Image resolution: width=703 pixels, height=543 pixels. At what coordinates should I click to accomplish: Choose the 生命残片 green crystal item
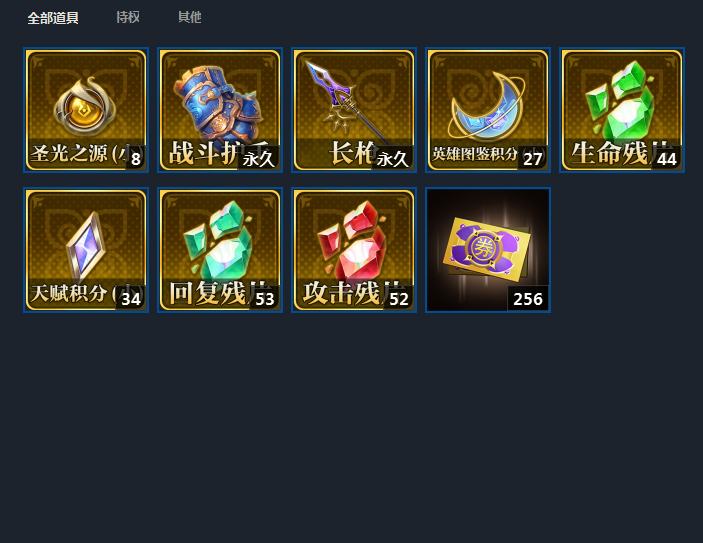click(x=622, y=110)
